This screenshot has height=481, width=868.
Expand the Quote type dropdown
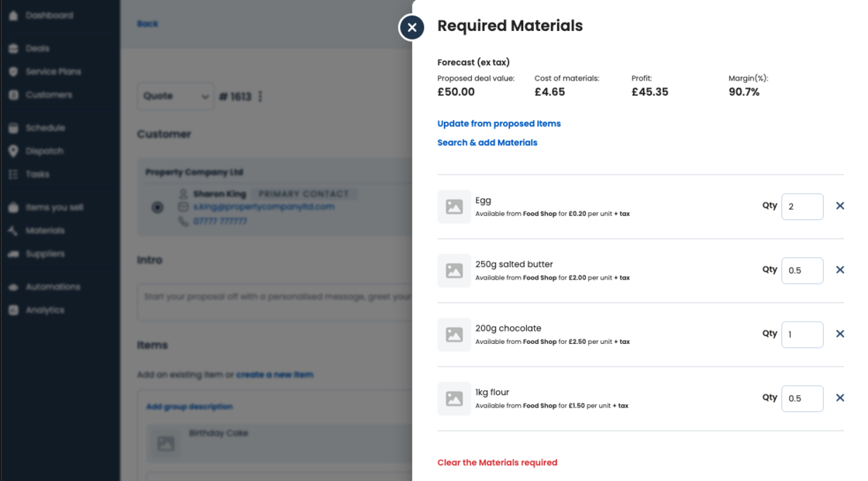pos(175,97)
